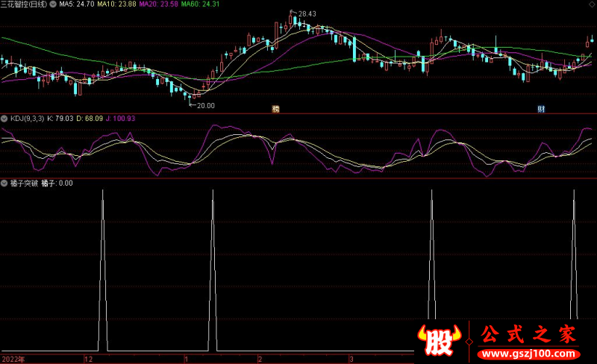Expand the 橘子突破 indicator panel menu arrow
597x364 pixels.
tap(4, 183)
